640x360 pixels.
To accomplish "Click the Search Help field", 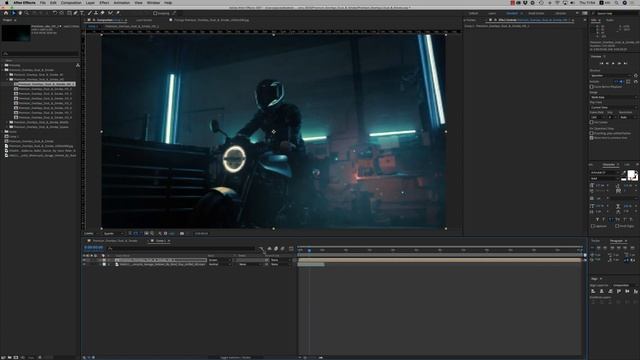I will [616, 13].
